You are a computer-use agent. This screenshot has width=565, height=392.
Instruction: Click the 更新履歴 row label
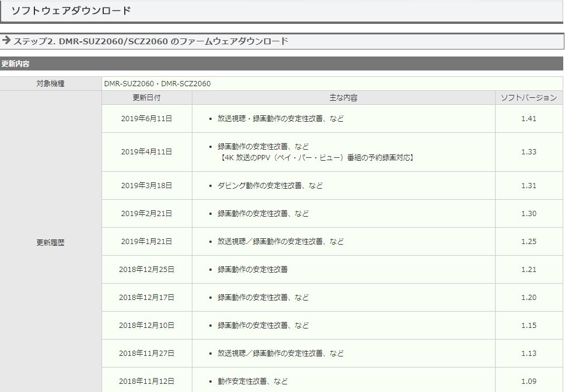click(x=51, y=243)
